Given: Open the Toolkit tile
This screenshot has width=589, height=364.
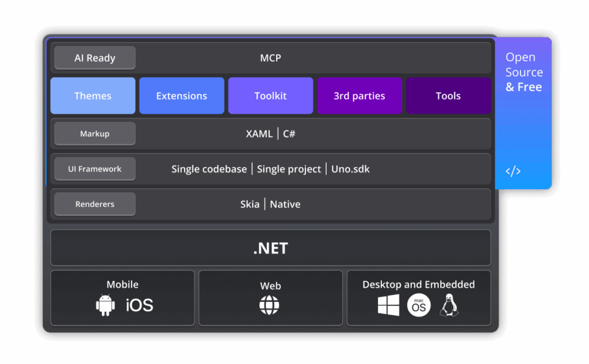Looking at the screenshot, I should (x=270, y=96).
